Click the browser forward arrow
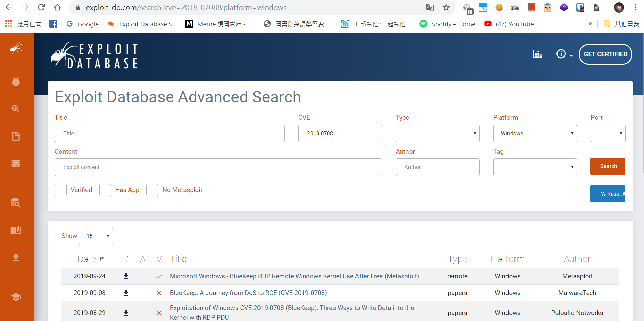 (25, 7)
